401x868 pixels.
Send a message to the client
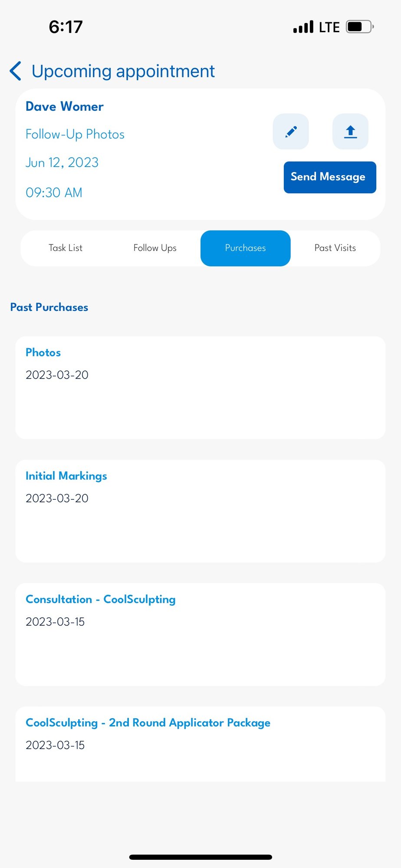[x=330, y=177]
